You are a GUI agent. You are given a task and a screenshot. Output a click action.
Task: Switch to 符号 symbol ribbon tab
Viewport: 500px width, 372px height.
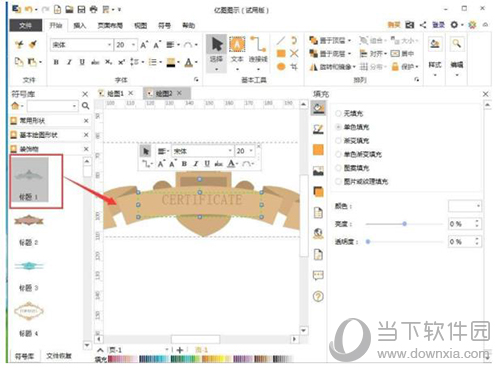[164, 25]
